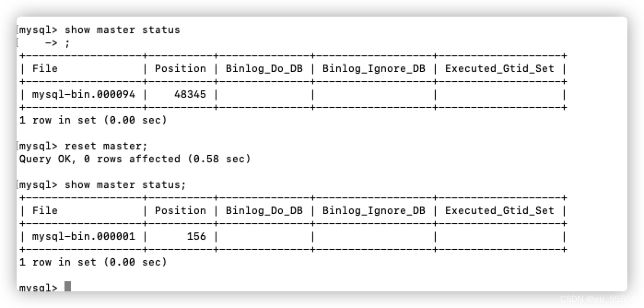Select the File header in first table
644x308 pixels.
tap(45, 69)
